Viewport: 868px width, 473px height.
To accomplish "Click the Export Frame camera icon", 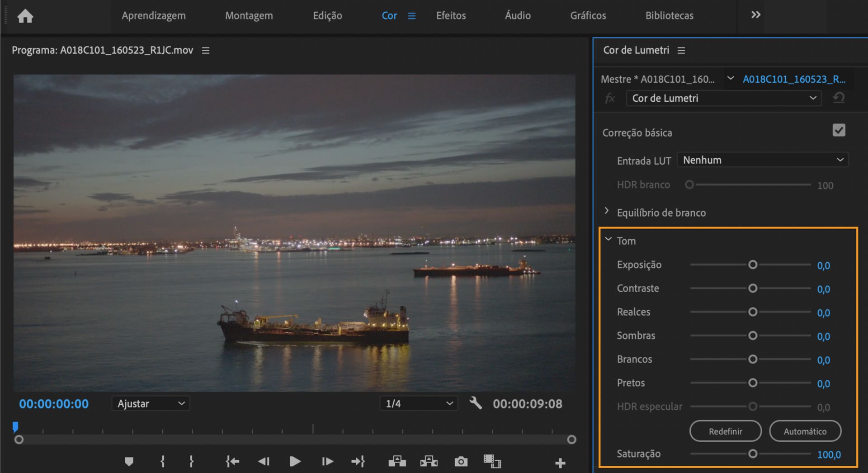I will click(x=461, y=461).
